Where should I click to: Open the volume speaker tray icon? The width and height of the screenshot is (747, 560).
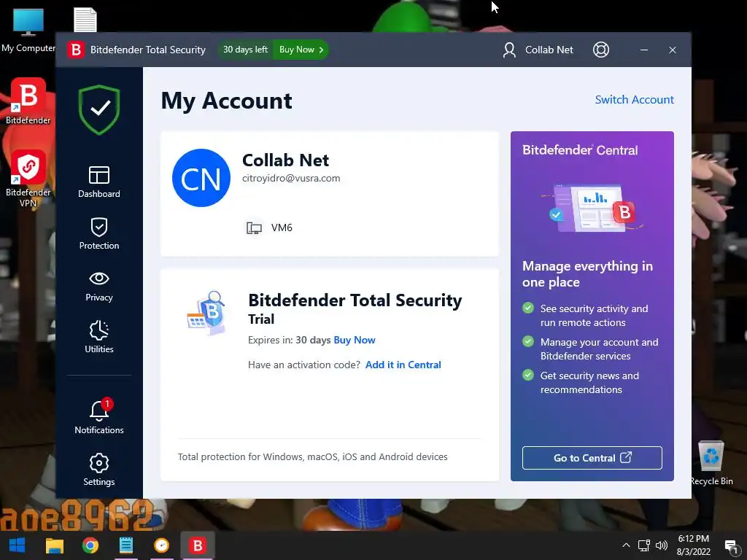coord(661,545)
